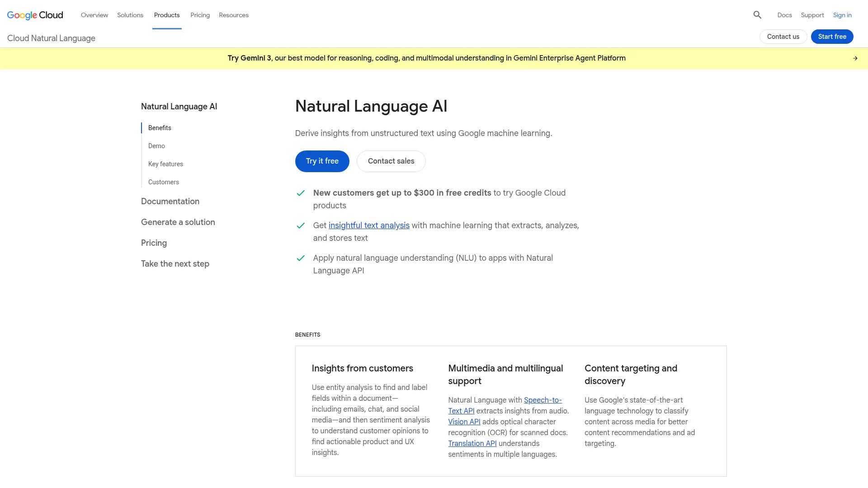
Task: Click the Google Cloud logo
Action: [35, 15]
